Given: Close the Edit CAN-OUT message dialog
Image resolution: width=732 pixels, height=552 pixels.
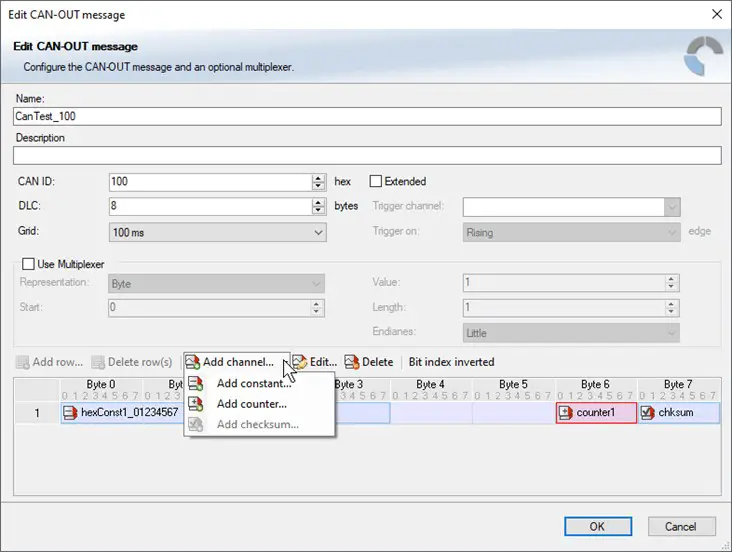Looking at the screenshot, I should click(717, 14).
